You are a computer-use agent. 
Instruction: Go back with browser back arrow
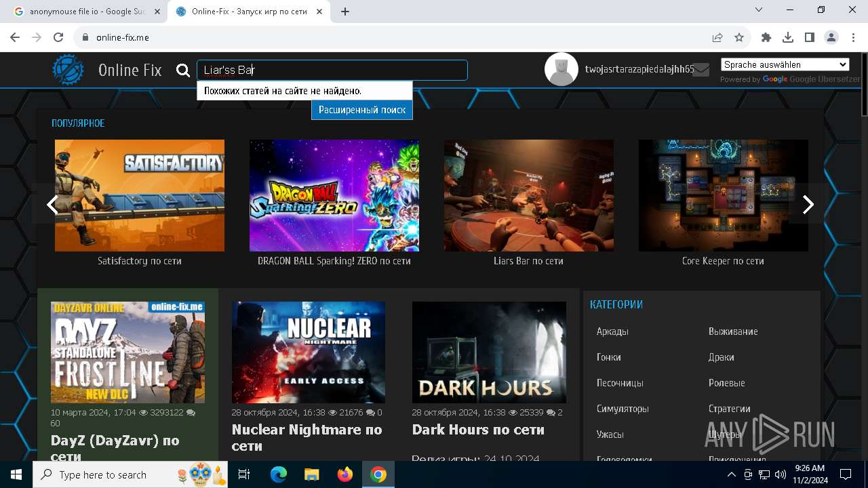pyautogui.click(x=15, y=37)
